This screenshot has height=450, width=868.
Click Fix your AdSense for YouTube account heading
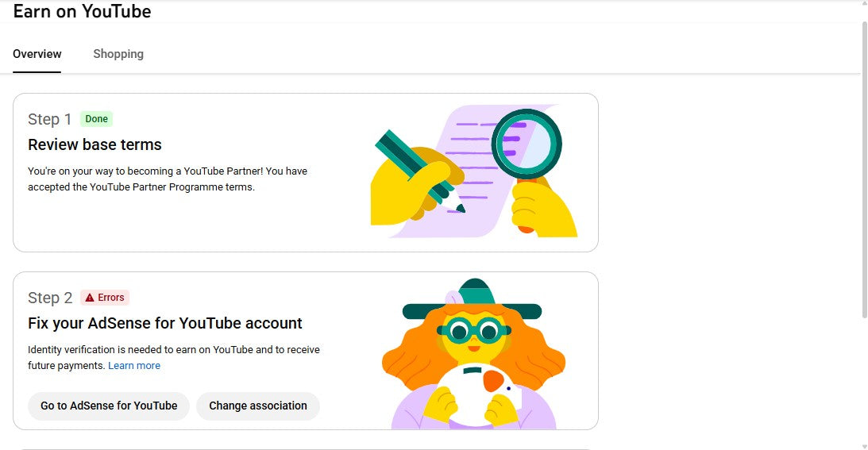coord(165,323)
